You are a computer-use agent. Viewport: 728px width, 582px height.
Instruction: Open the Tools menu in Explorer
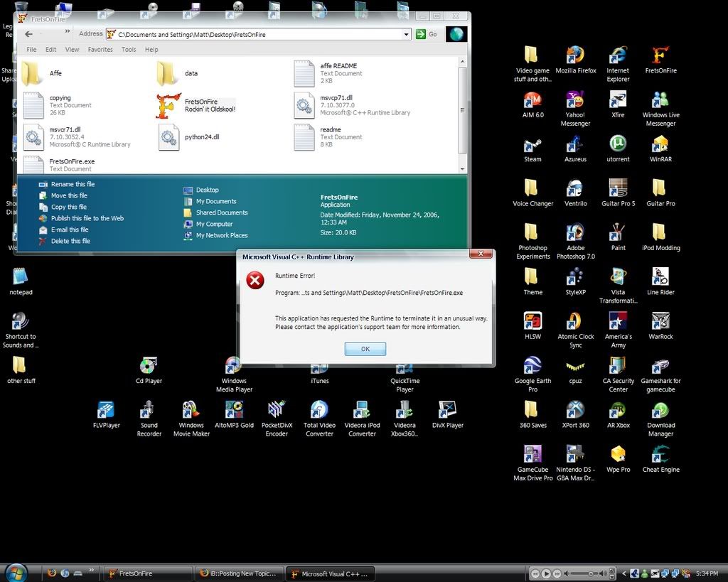click(x=129, y=50)
